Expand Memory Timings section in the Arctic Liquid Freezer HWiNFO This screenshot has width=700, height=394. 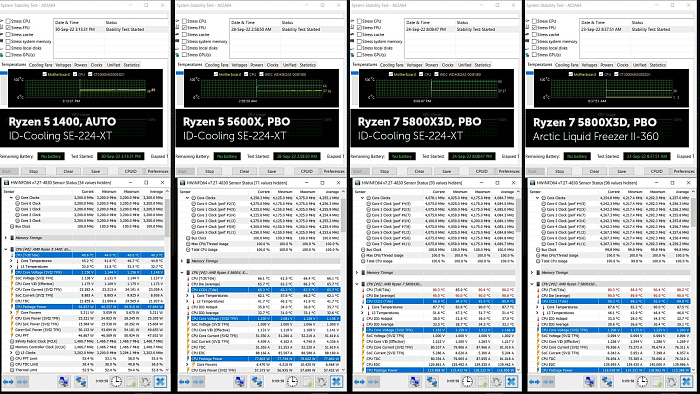point(533,273)
